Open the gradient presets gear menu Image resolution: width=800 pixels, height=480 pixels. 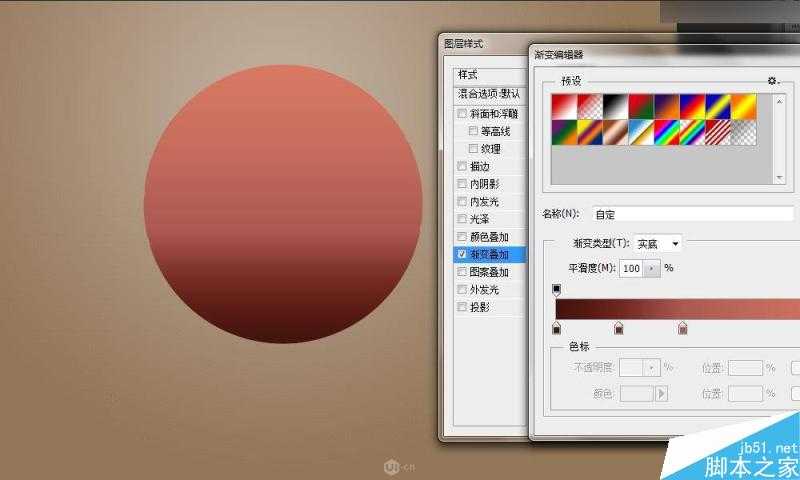coord(773,81)
